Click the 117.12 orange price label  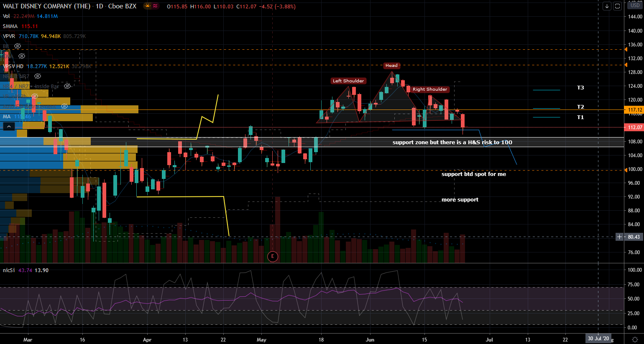coord(635,110)
